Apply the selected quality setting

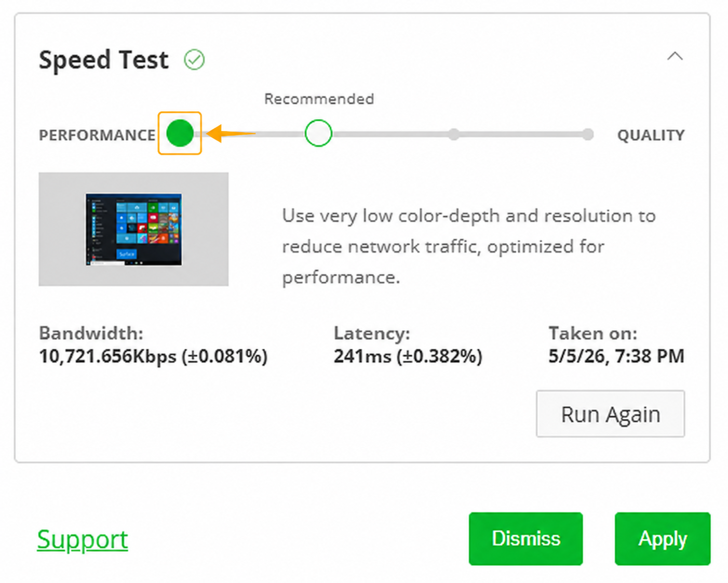coord(663,539)
